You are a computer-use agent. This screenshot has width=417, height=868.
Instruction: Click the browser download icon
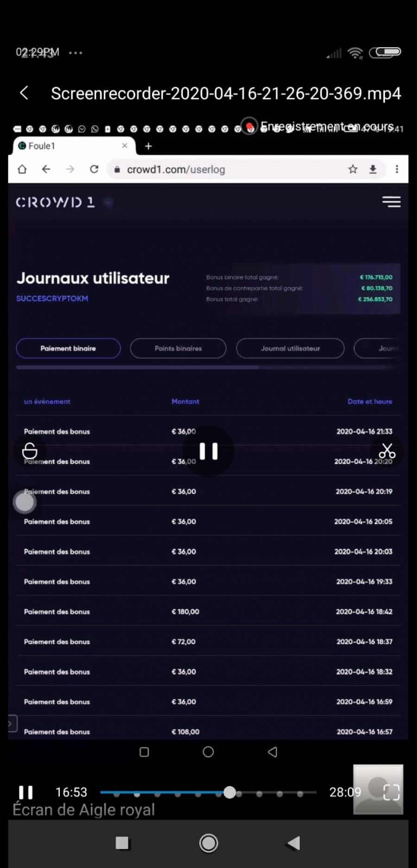point(373,169)
